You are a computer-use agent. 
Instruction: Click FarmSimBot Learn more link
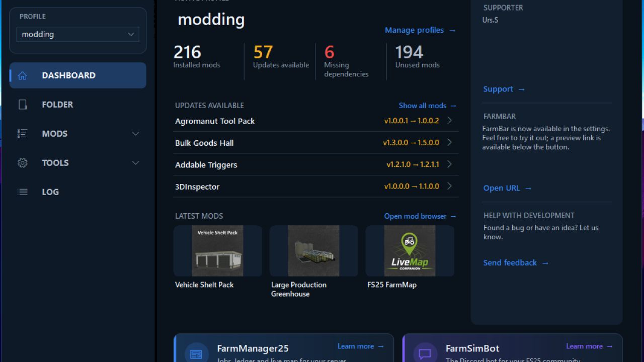tap(589, 346)
